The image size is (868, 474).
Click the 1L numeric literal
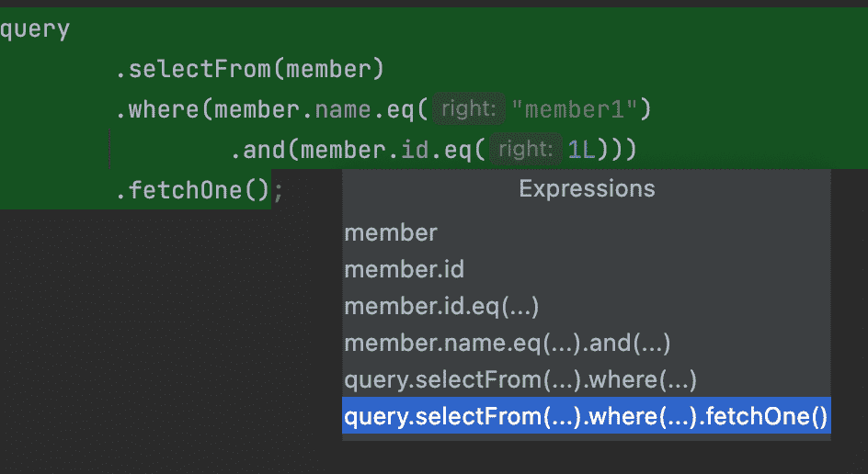pyautogui.click(x=581, y=150)
